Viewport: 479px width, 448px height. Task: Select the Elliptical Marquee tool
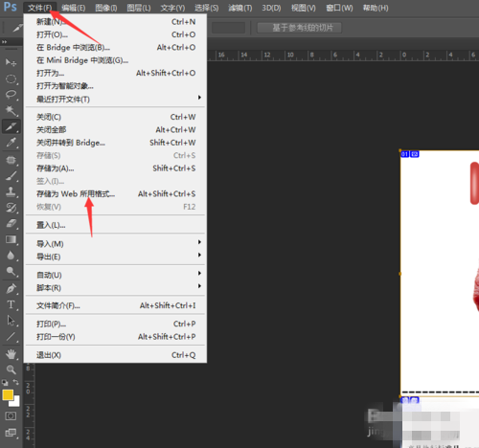(11, 78)
